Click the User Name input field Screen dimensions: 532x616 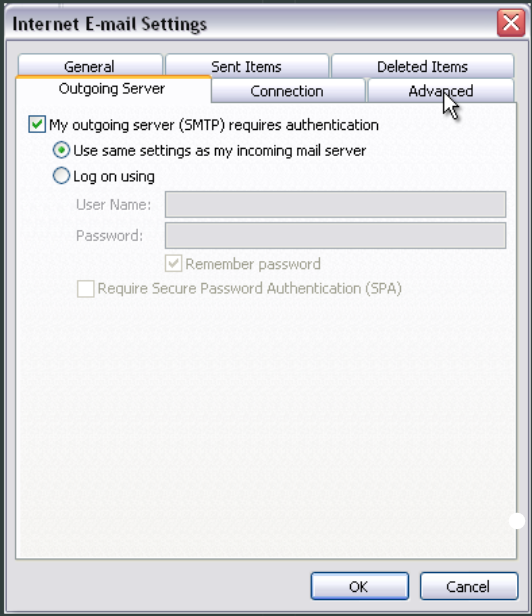[335, 204]
